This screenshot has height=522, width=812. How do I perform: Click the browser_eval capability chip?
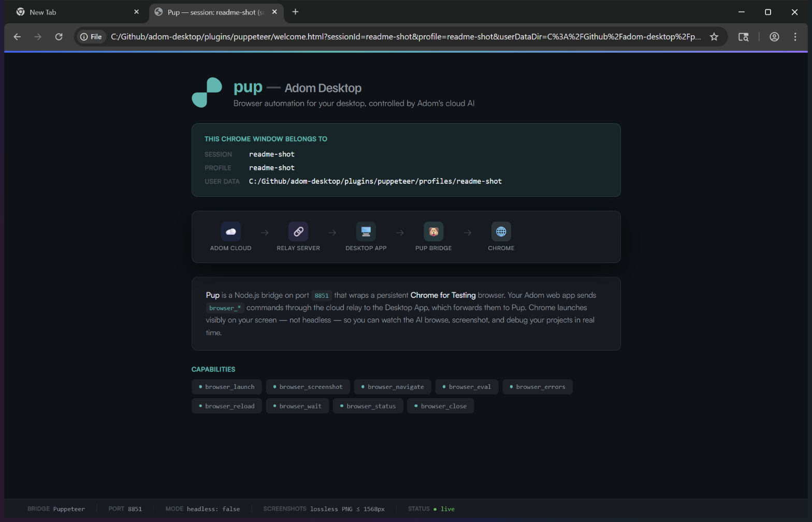(x=467, y=387)
